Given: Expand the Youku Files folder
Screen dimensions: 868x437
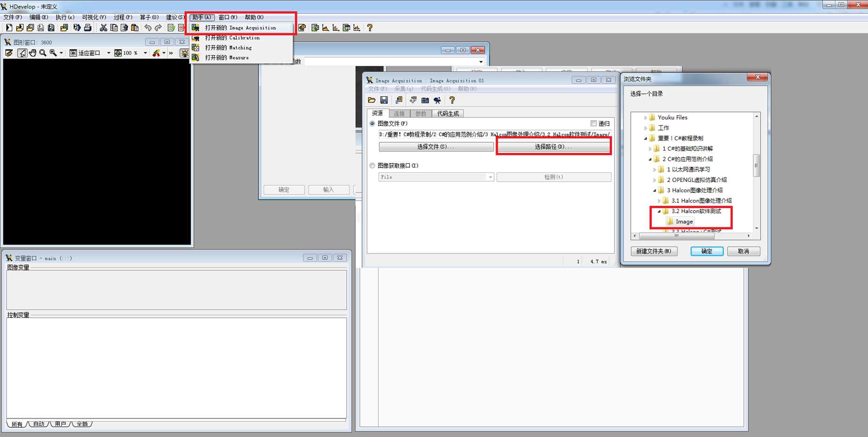Looking at the screenshot, I should 645,118.
